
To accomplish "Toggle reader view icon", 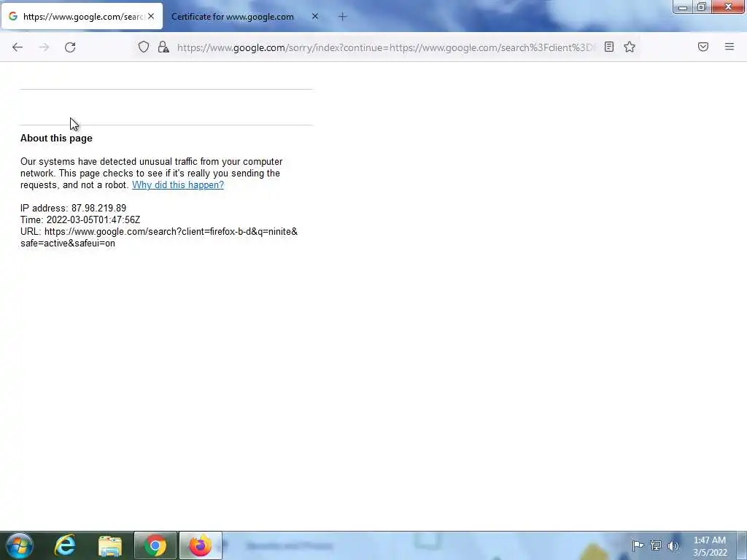I will (x=609, y=47).
